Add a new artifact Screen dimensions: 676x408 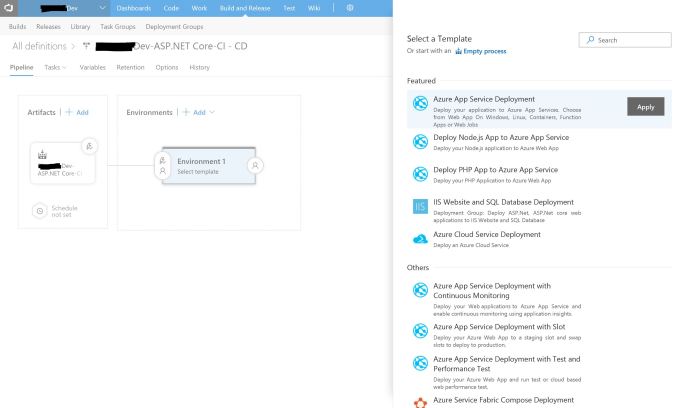pos(77,112)
